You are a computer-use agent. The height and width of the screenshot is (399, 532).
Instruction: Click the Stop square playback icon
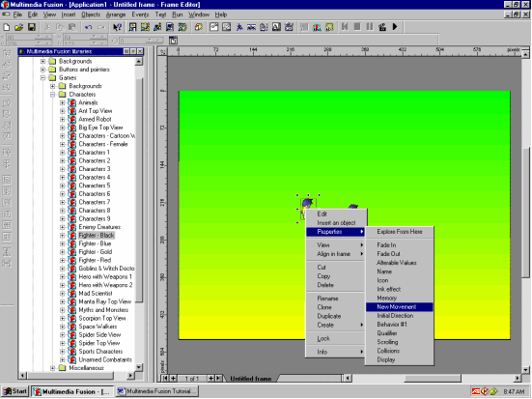pyautogui.click(x=357, y=27)
